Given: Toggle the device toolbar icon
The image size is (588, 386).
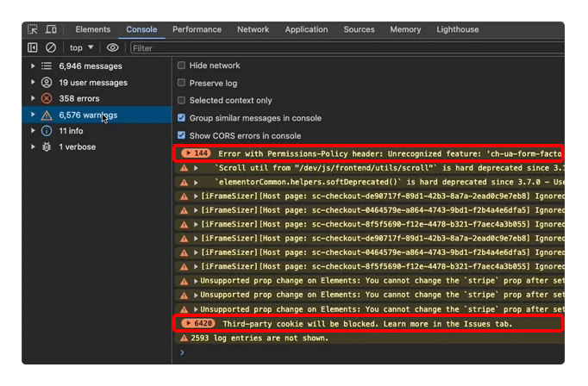Looking at the screenshot, I should (x=51, y=30).
